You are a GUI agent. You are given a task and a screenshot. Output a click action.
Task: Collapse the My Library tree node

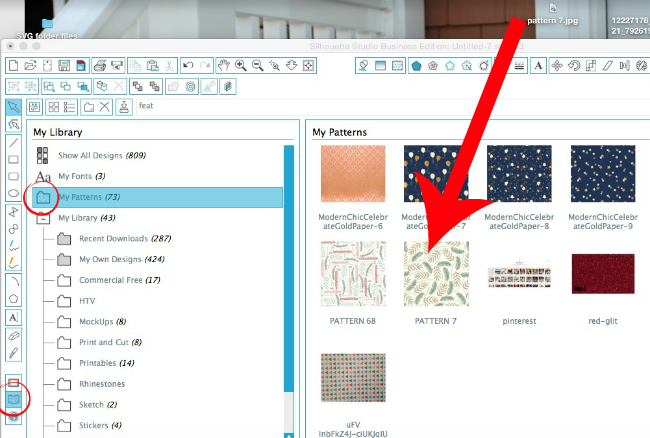43,218
